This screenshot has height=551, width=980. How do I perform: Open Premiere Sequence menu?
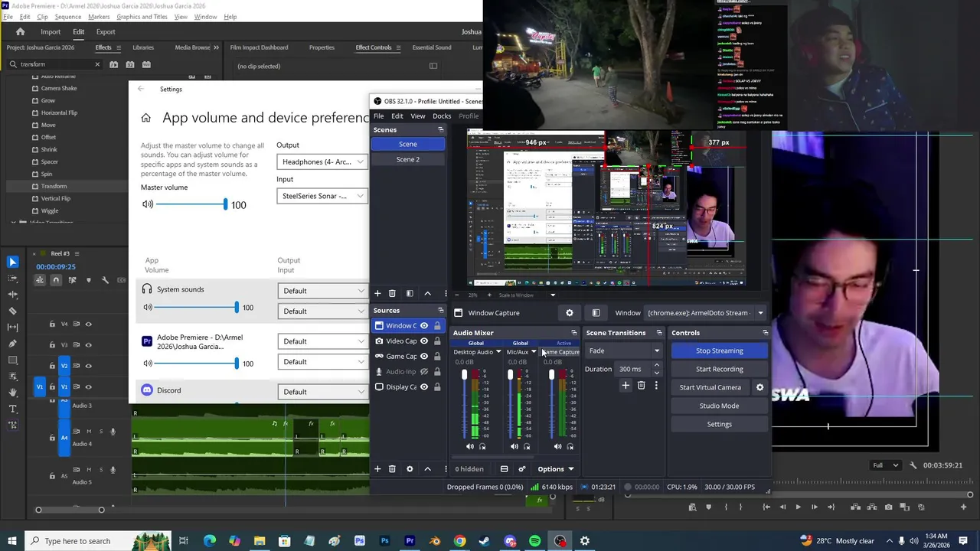coord(68,17)
